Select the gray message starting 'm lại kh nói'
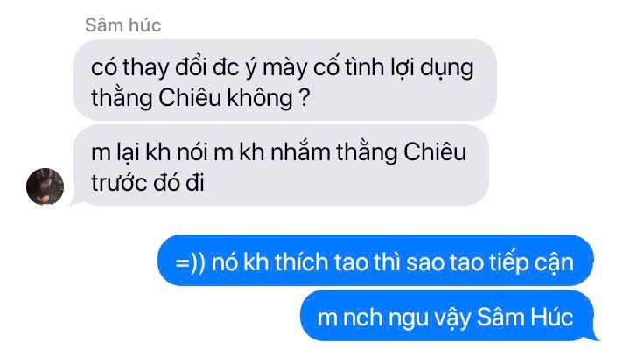This screenshot has height=364, width=630. [x=281, y=165]
